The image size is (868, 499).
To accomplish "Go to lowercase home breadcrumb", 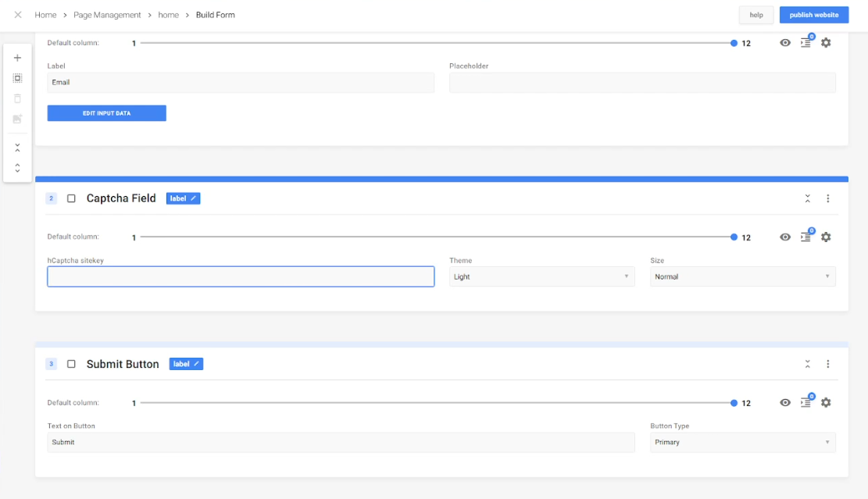I will pyautogui.click(x=168, y=15).
